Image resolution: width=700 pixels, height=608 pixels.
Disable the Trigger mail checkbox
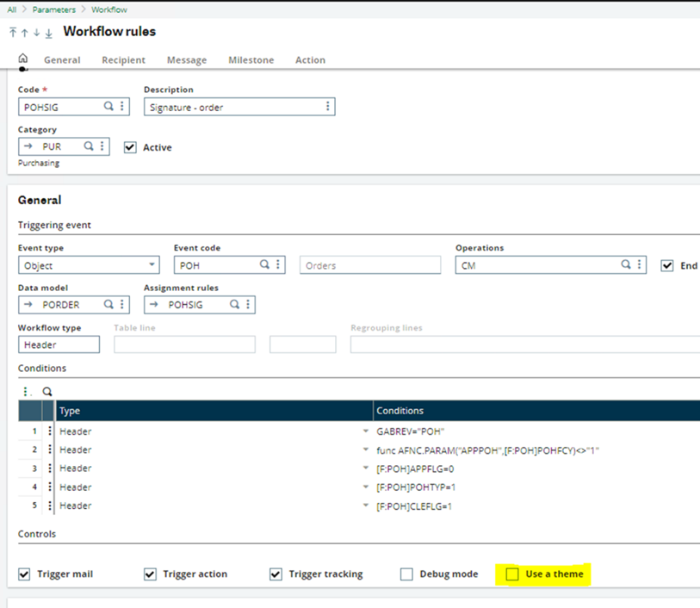[x=24, y=574]
